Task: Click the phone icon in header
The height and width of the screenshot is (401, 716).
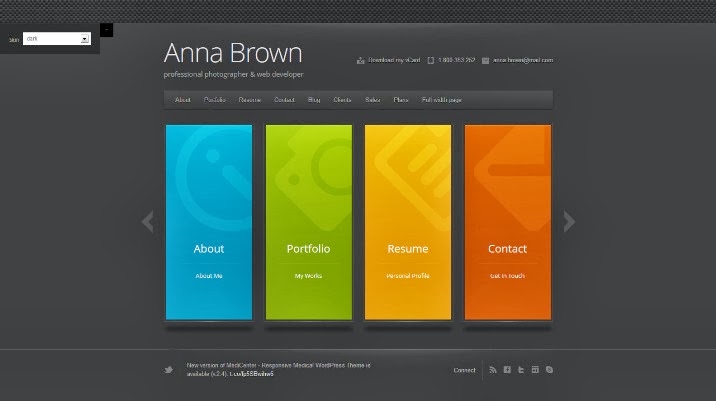Action: 431,60
